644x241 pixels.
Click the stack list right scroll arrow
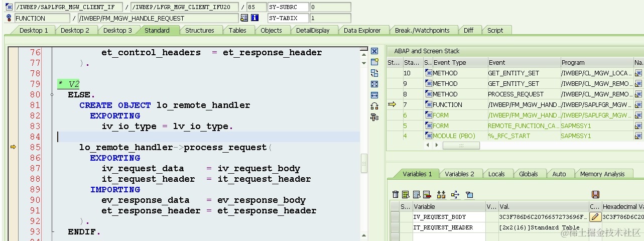point(436,145)
